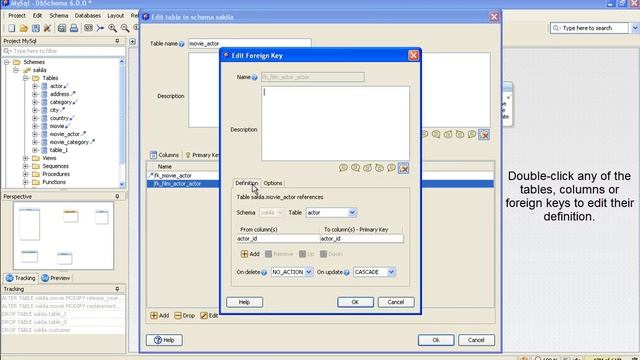
Task: Expand the actor table node
Action: click(35, 86)
